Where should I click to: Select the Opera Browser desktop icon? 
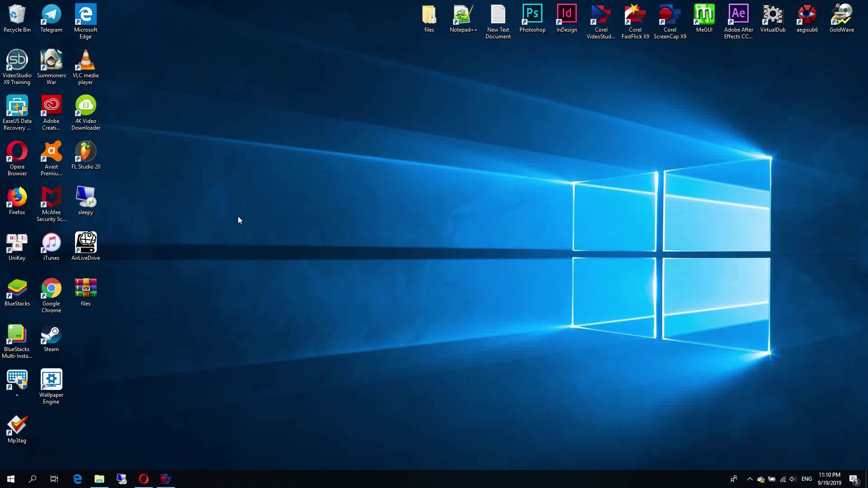(x=17, y=158)
